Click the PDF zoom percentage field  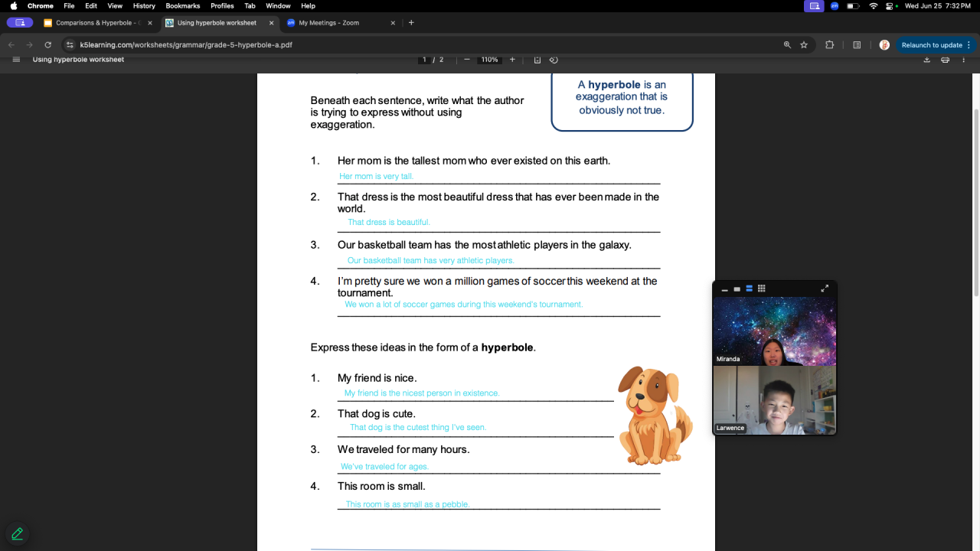point(489,60)
